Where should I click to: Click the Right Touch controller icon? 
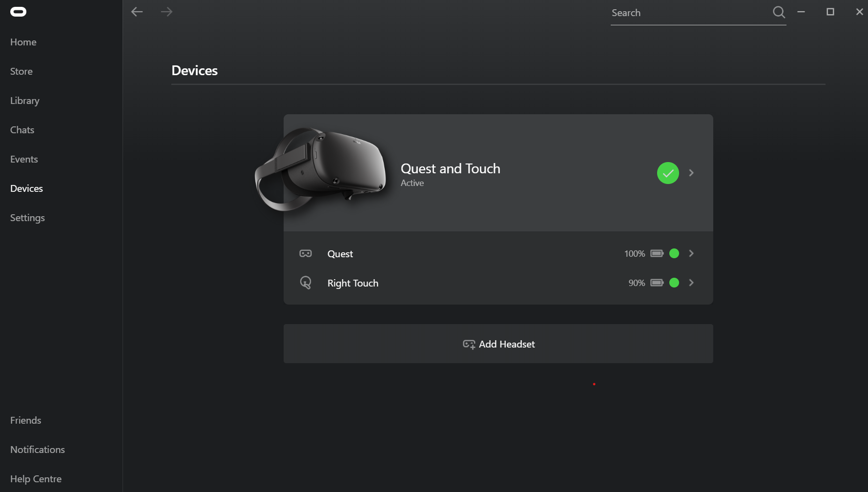tap(306, 283)
